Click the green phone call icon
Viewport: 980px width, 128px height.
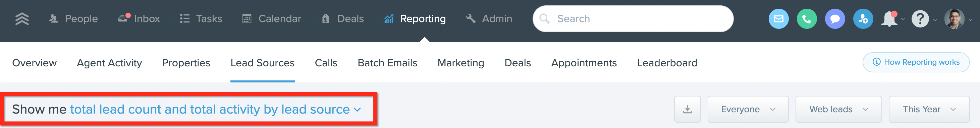807,19
